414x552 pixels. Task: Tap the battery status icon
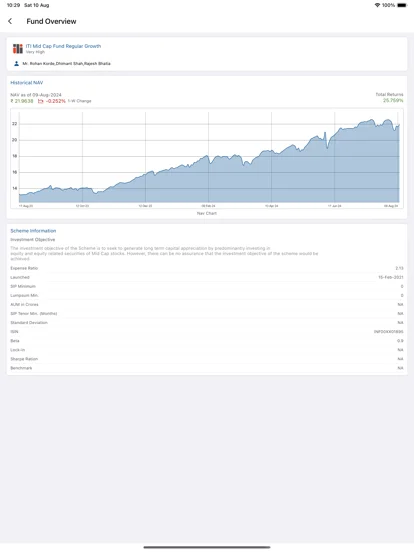(402, 5)
